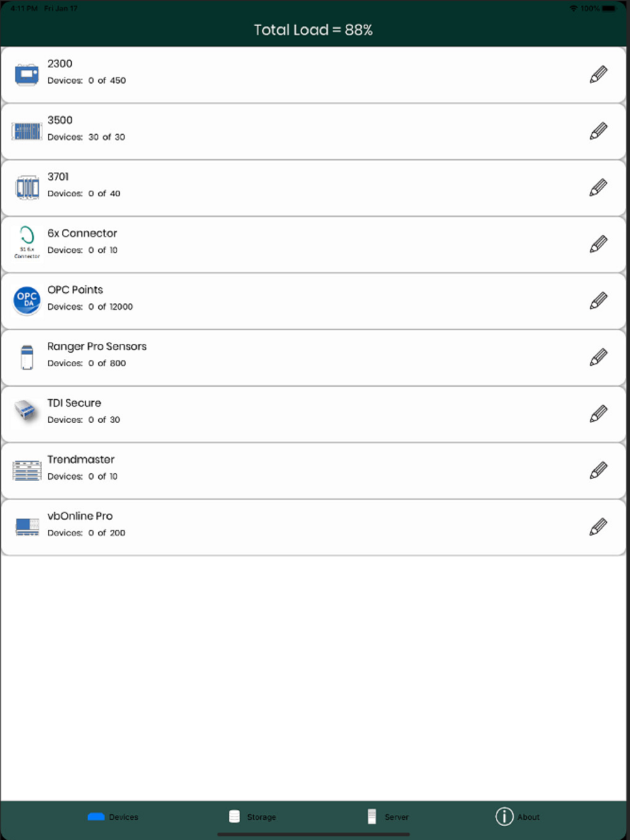
Task: Edit the 3701 devices entry
Action: 598,188
